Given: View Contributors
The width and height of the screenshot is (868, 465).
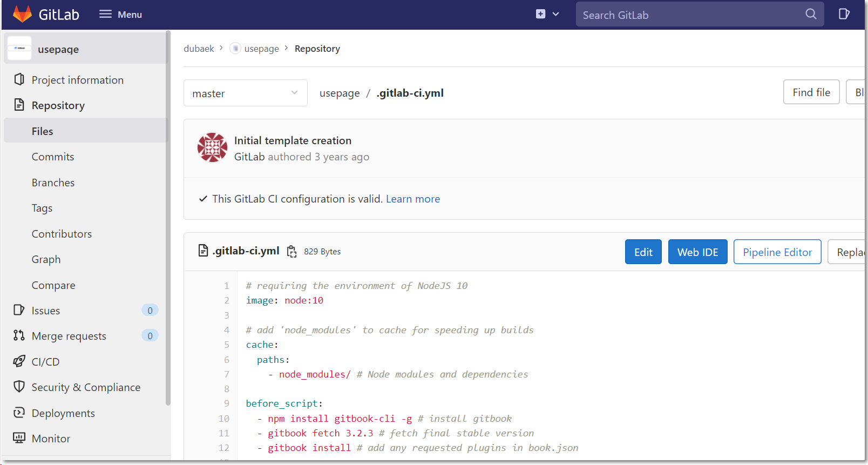Looking at the screenshot, I should coord(62,234).
